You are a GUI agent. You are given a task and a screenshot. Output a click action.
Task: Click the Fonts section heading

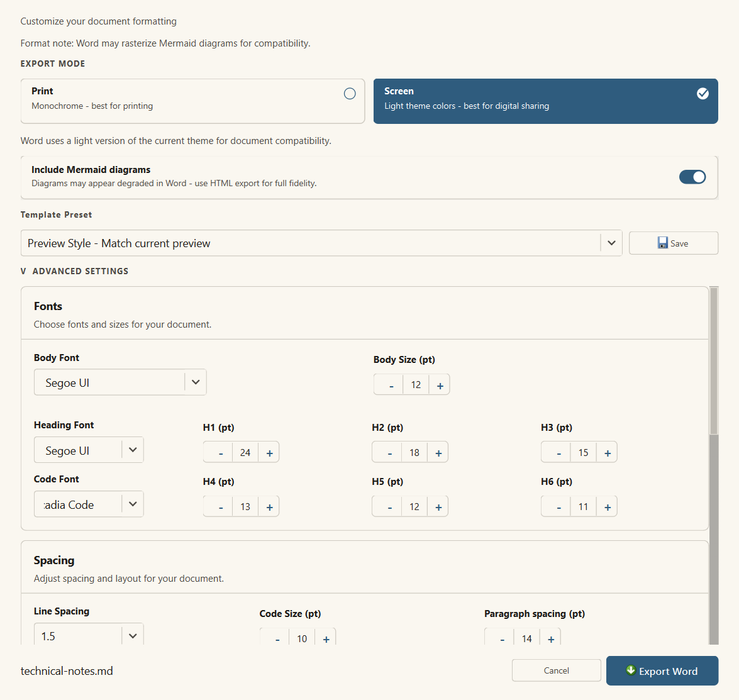pos(48,306)
